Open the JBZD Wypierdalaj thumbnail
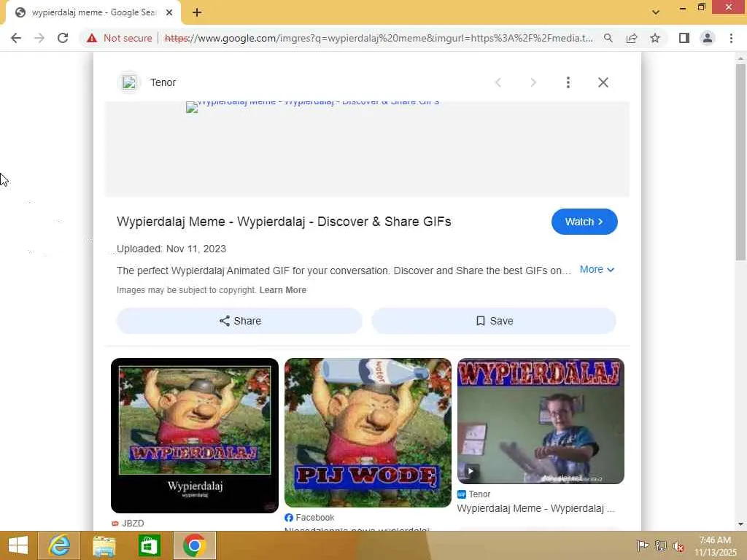Viewport: 747px width, 560px height. [x=195, y=435]
